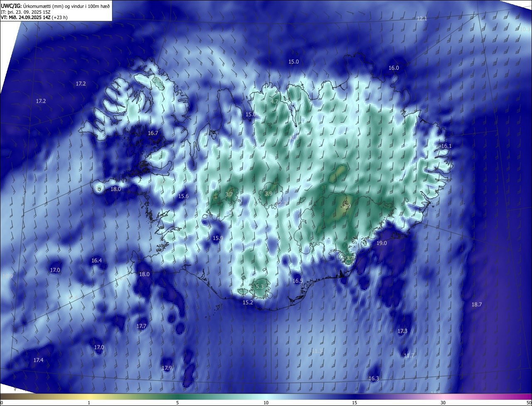Click the 50 tick on the color scale
Image resolution: width=532 pixels, height=406 pixels.
coord(529,403)
